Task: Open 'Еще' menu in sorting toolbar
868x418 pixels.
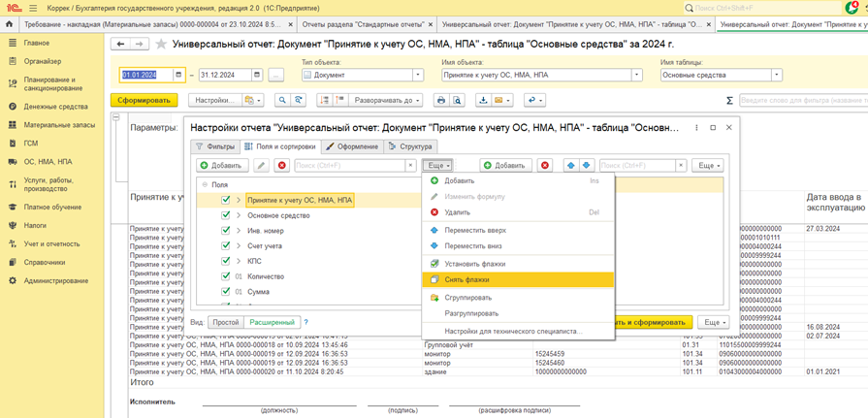Action: point(708,166)
